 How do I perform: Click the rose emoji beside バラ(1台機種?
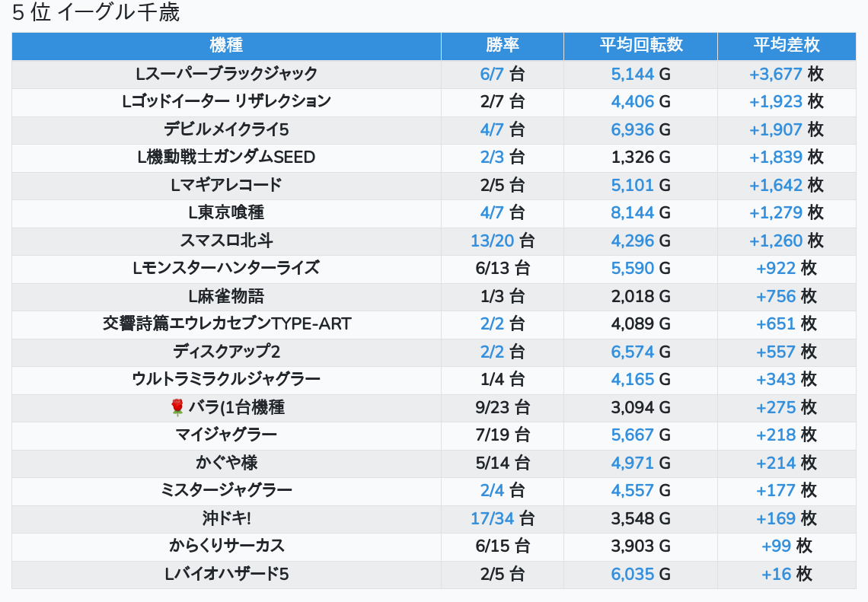177,407
